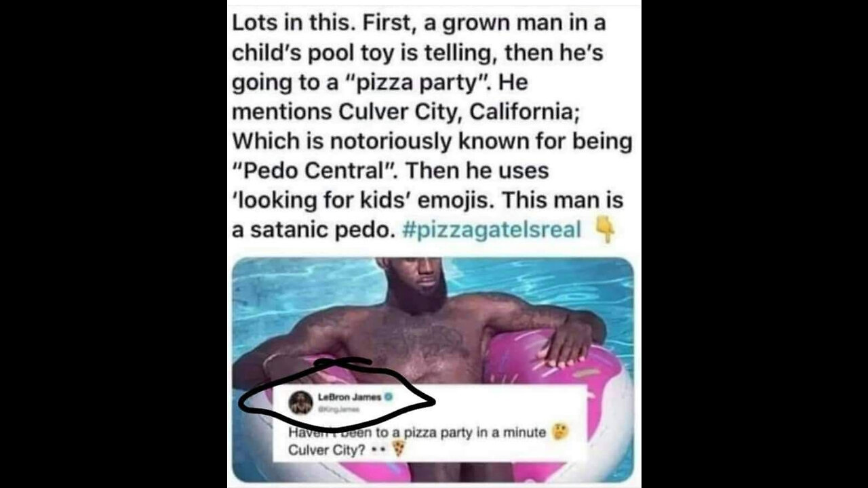Screen dimensions: 868x488
Task: Select the thinking face emoji in the tweet
Action: [560, 432]
